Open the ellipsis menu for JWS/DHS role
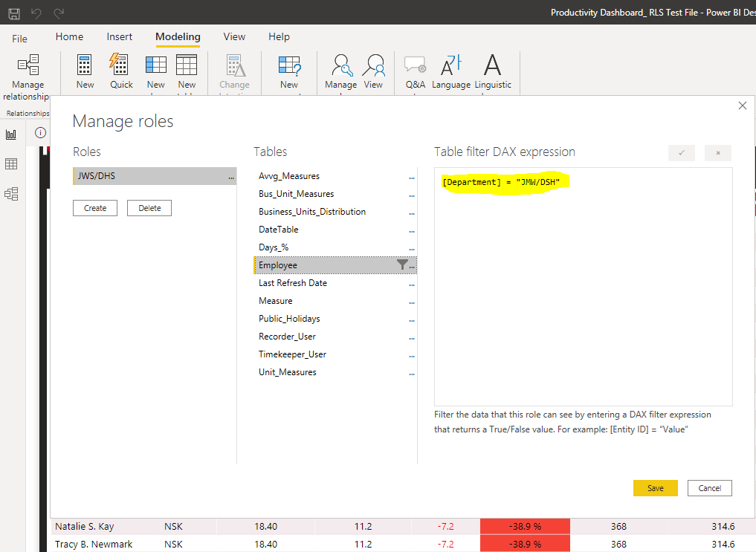Viewport: 756px width, 552px height. 231,178
